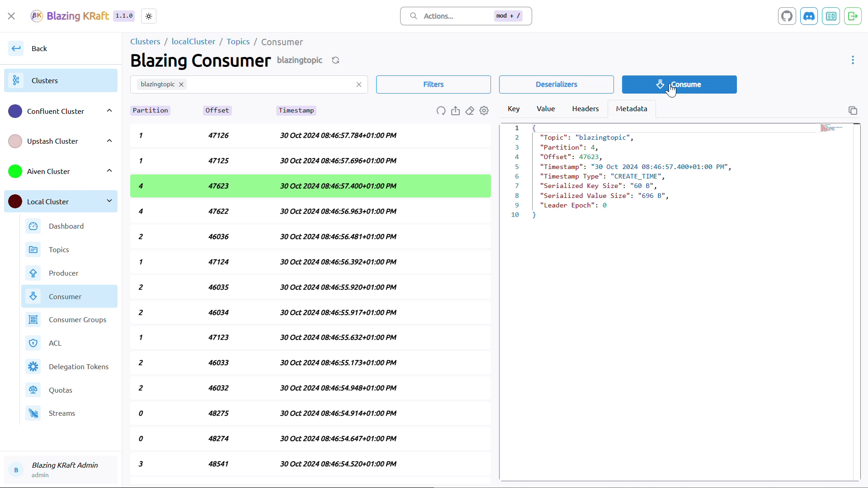This screenshot has width=868, height=488.
Task: Click the export/share icon above table
Action: [455, 111]
